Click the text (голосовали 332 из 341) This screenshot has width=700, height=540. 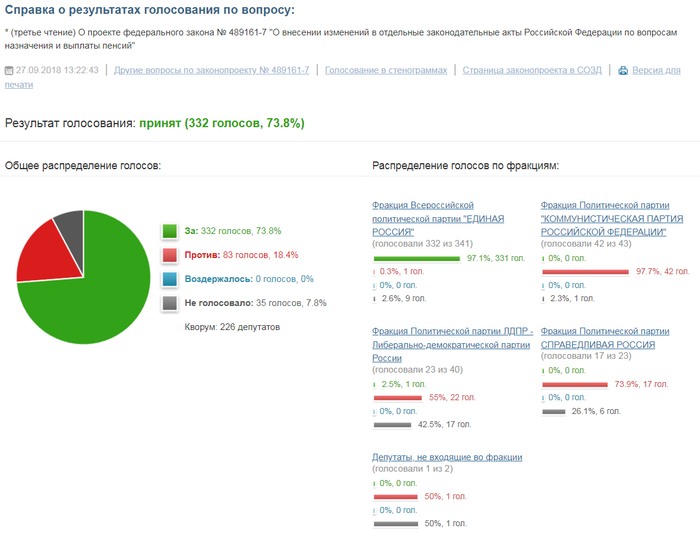tap(422, 244)
